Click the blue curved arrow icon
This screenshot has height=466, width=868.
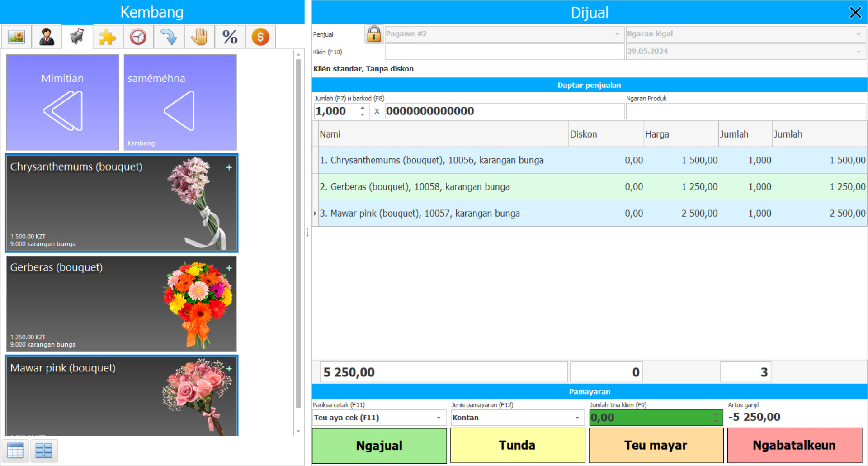[169, 37]
